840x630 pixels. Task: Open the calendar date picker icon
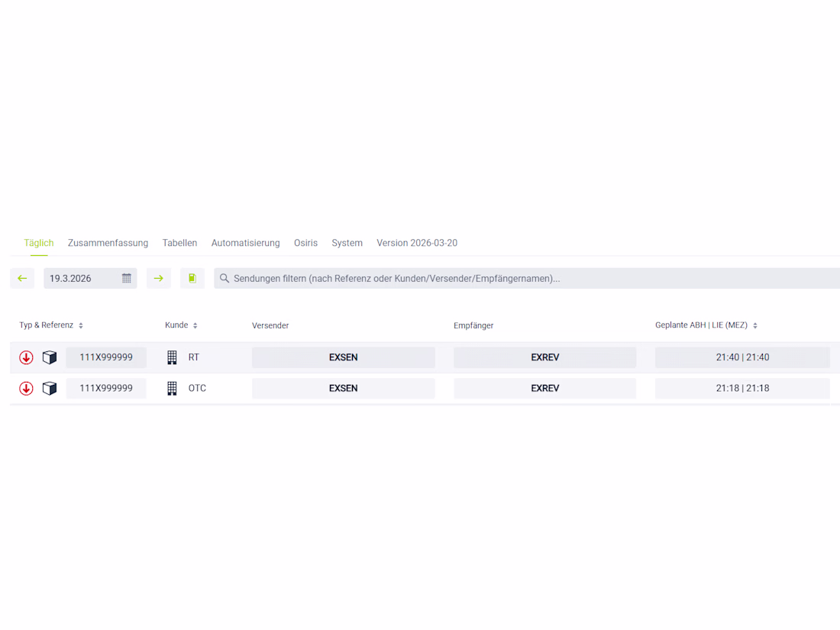(127, 278)
